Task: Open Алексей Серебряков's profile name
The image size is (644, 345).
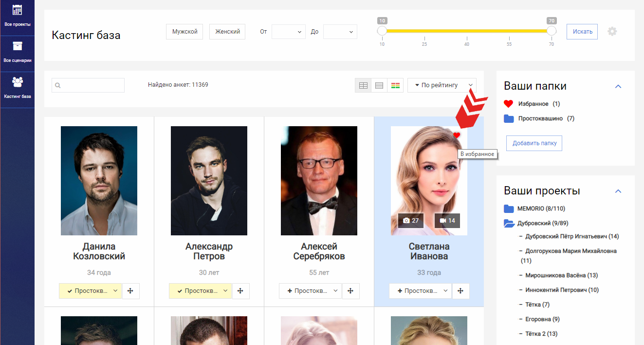Action: 319,251
